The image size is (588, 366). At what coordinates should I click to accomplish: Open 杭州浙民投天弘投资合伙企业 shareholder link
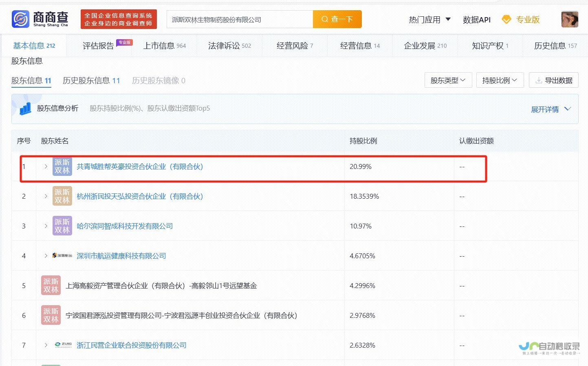pyautogui.click(x=140, y=196)
